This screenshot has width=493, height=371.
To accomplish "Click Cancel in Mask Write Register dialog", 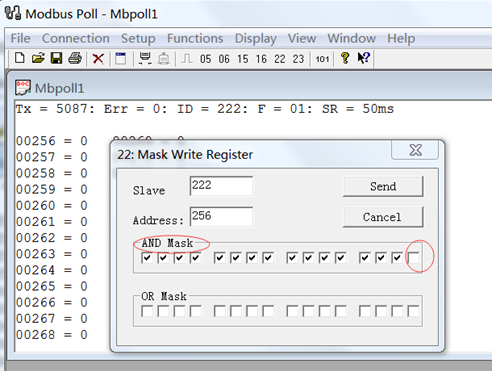I will coord(383,217).
